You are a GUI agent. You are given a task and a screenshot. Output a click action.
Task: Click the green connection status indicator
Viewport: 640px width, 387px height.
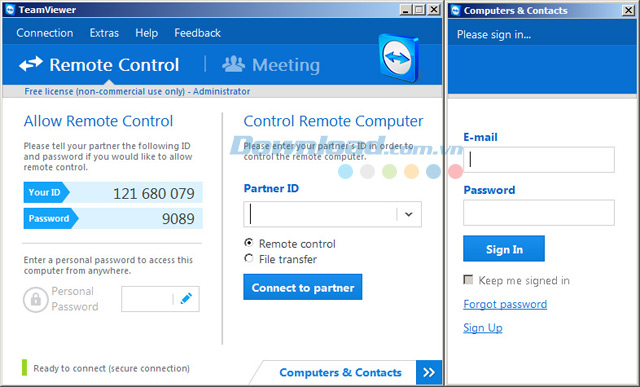[24, 367]
